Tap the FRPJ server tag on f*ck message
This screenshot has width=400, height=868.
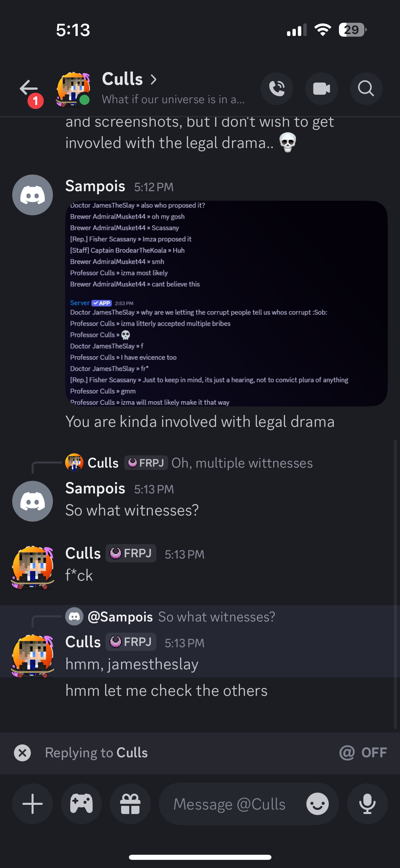pos(131,553)
